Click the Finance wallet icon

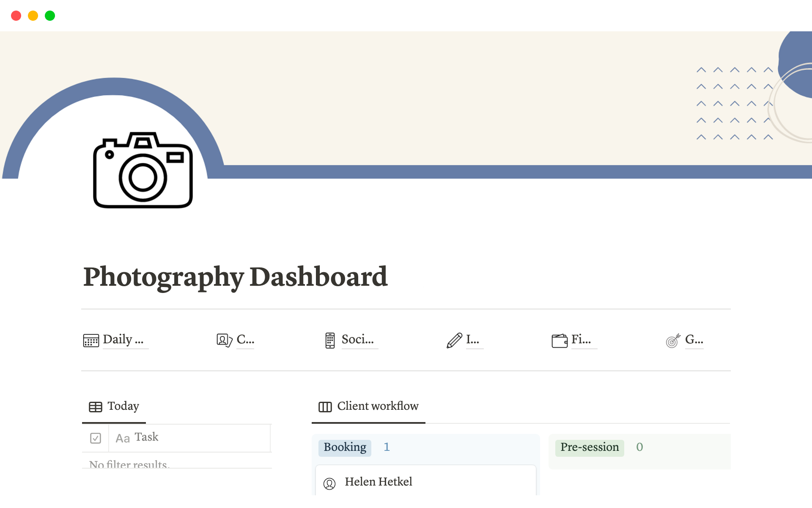click(559, 340)
